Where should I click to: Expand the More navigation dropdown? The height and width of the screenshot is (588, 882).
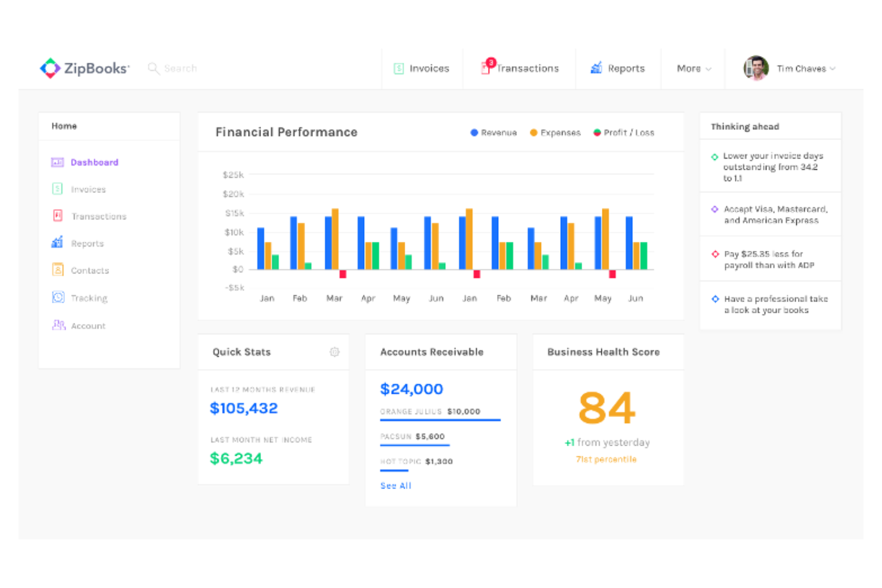[x=692, y=69]
